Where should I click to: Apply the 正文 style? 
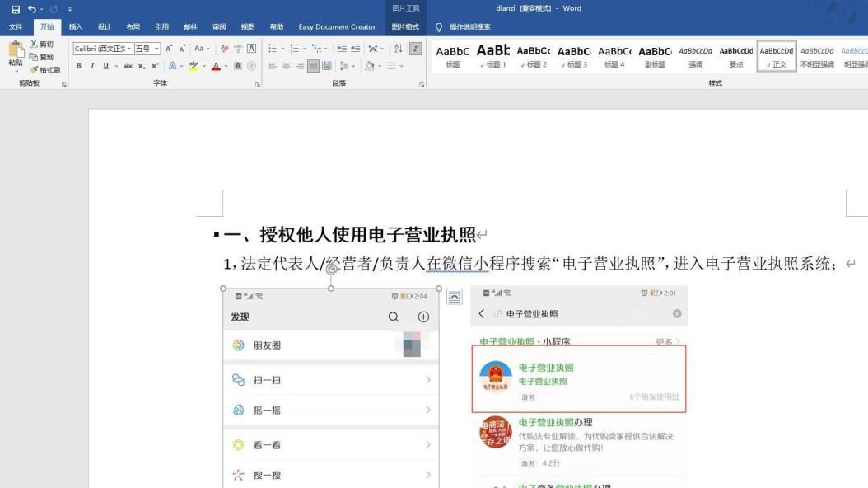777,56
